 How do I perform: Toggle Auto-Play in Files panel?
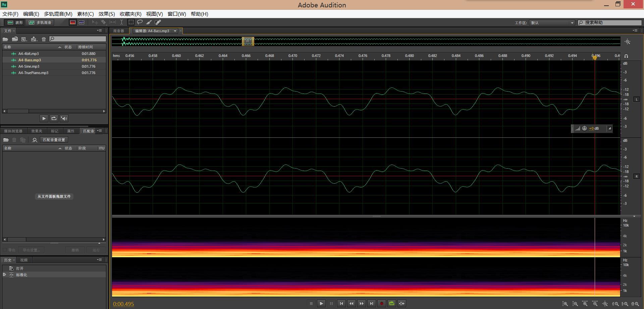point(64,118)
